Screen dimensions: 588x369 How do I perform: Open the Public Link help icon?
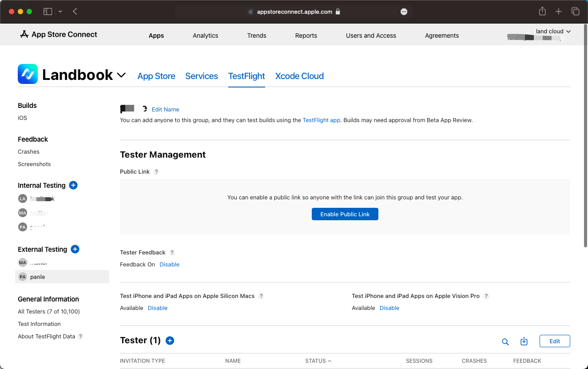156,172
